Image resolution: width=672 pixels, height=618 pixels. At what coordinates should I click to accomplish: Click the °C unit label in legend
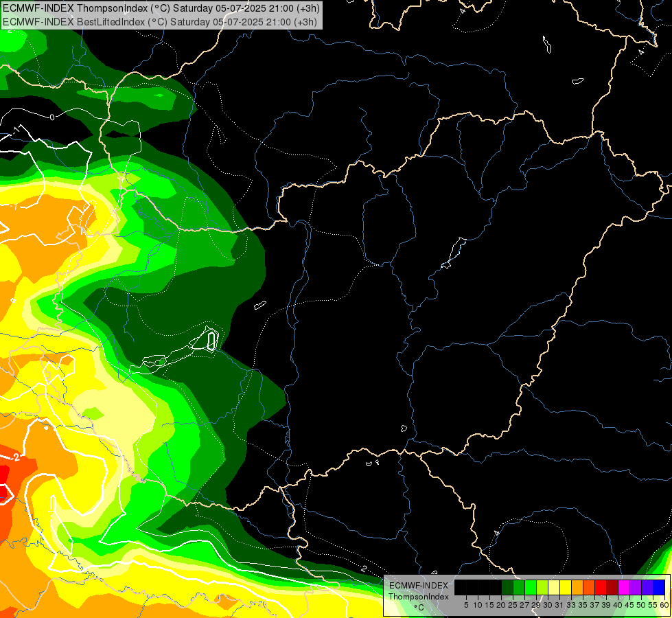(x=419, y=608)
